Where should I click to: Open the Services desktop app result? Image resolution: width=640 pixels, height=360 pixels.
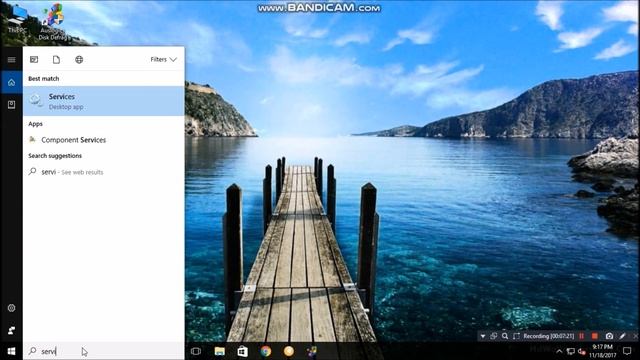(x=104, y=101)
